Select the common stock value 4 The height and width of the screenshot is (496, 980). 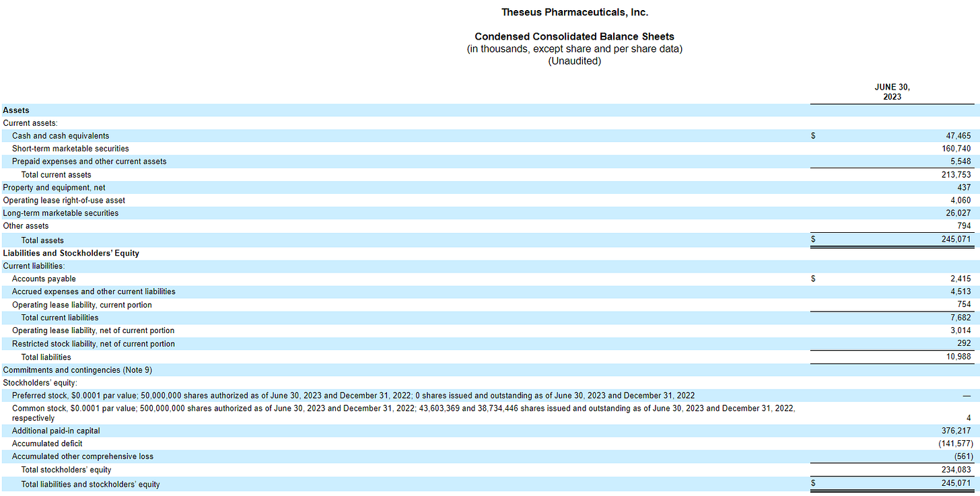tap(968, 418)
